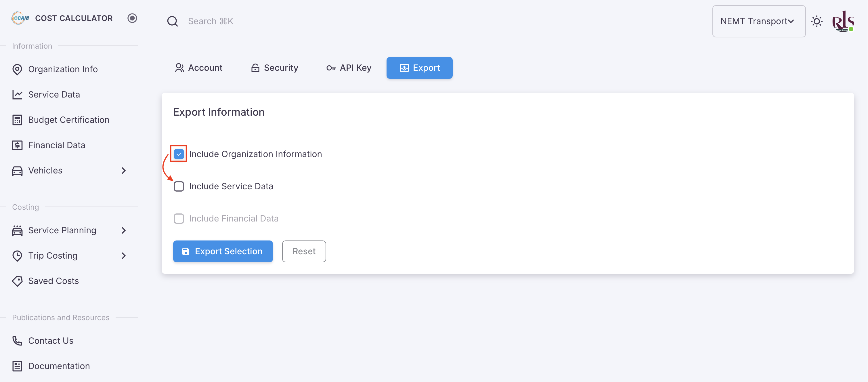The image size is (868, 382).
Task: Click the Organization Info location pin icon
Action: coord(17,69)
